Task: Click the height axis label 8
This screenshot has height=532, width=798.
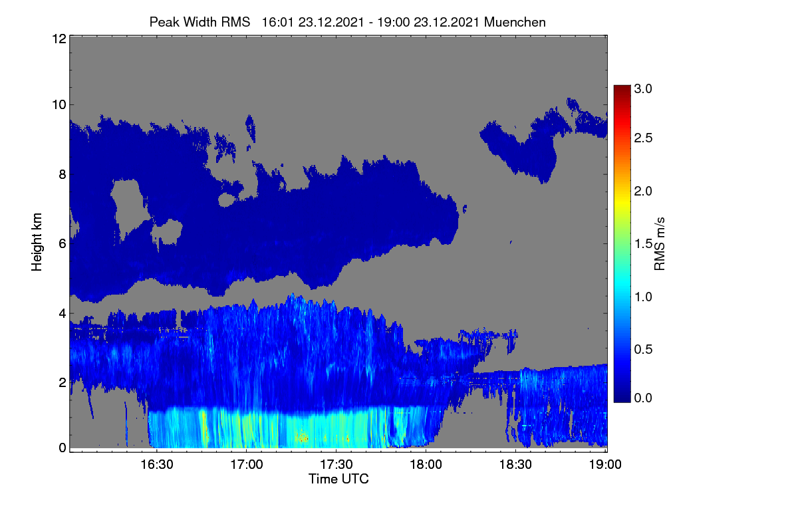Action: pos(63,175)
